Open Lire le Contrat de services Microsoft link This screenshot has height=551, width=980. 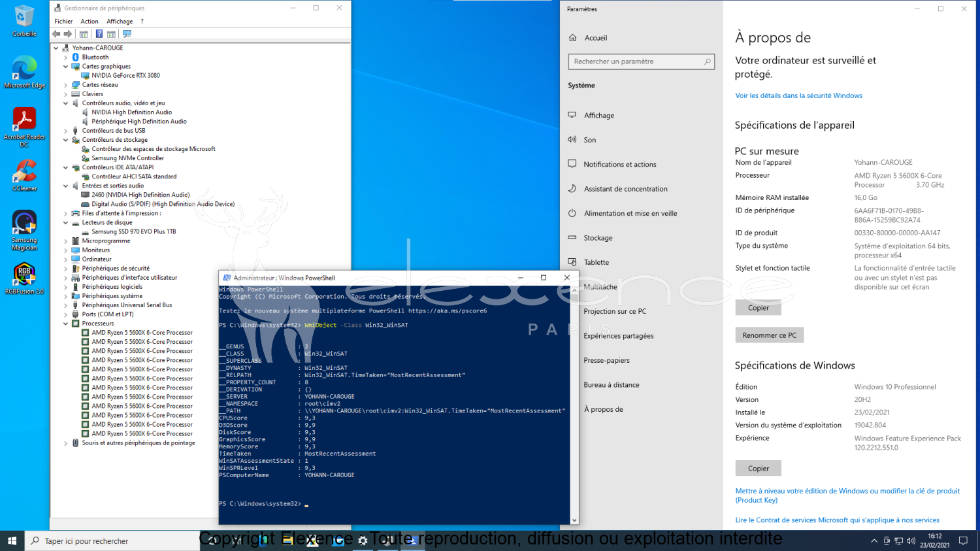coord(837,520)
